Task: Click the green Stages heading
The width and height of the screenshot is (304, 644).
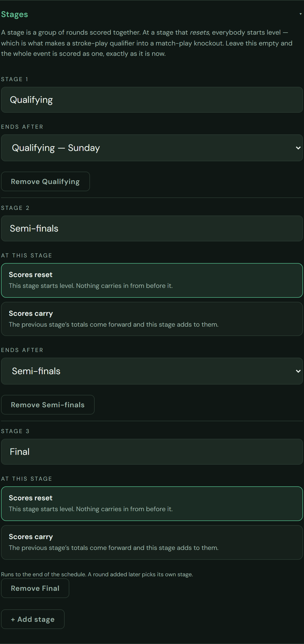Action: pyautogui.click(x=14, y=14)
